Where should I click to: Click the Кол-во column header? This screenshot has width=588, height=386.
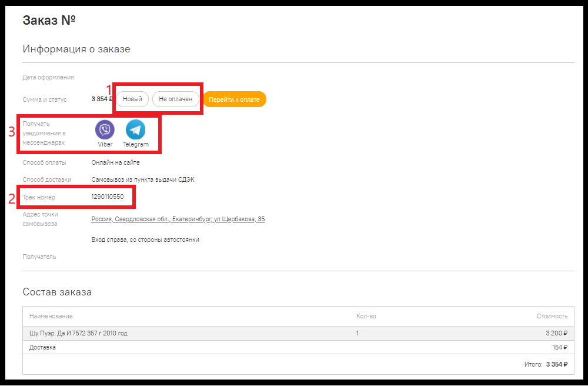pyautogui.click(x=366, y=316)
